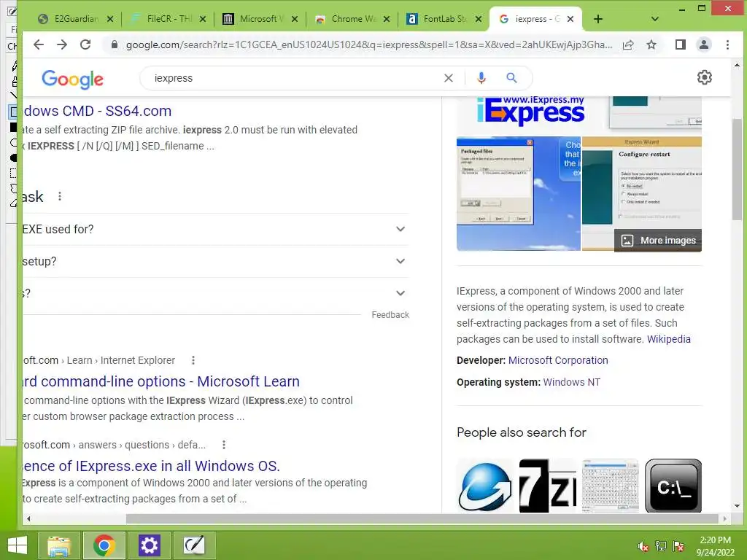The width and height of the screenshot is (747, 560).
Task: Submit search with magnifier icon
Action: click(511, 77)
